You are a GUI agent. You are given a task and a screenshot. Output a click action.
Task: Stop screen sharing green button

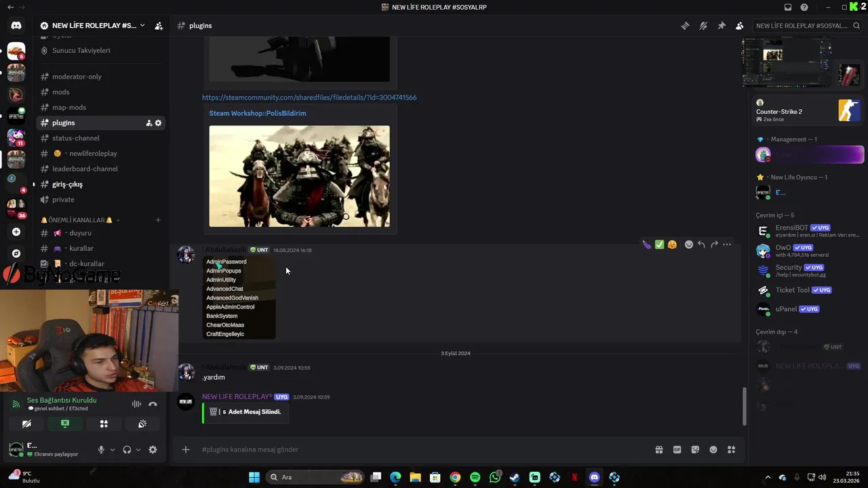[65, 424]
